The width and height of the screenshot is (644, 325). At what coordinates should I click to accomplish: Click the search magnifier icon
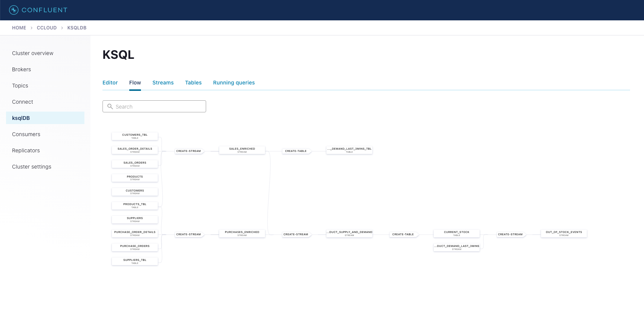tap(110, 106)
